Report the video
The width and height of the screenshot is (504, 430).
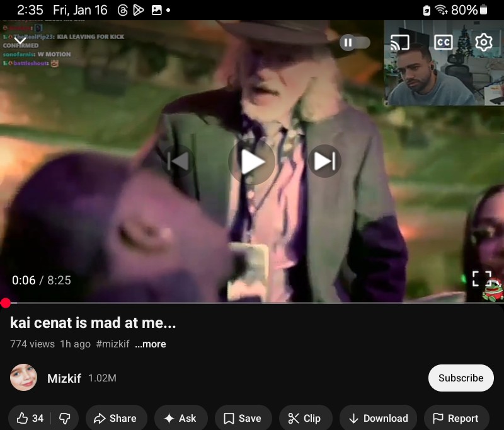coord(455,418)
